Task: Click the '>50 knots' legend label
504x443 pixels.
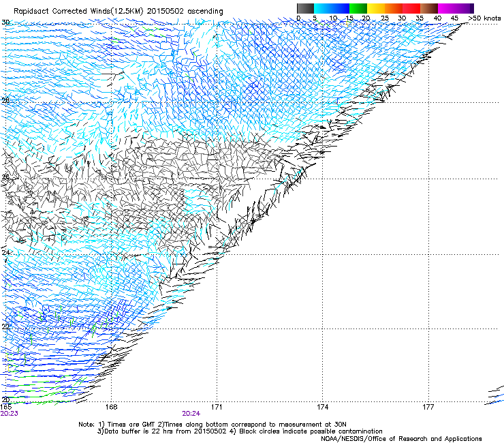Action: pos(484,18)
